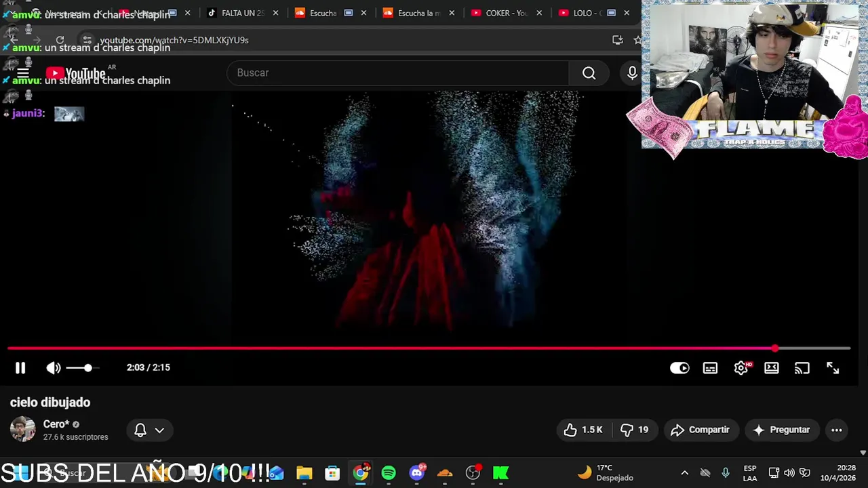The height and width of the screenshot is (488, 868).
Task: Toggle subtitles captions button
Action: pyautogui.click(x=710, y=367)
